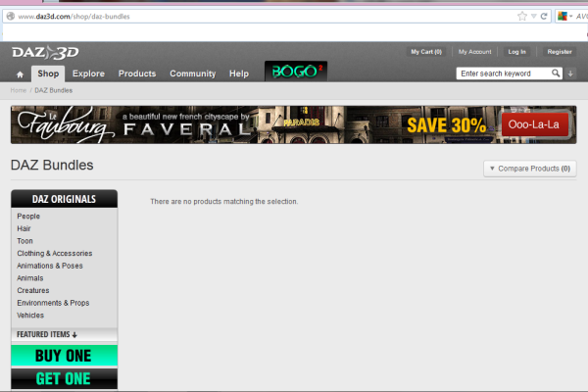This screenshot has width=588, height=392.
Task: Open the Explore menu
Action: pyautogui.click(x=88, y=73)
